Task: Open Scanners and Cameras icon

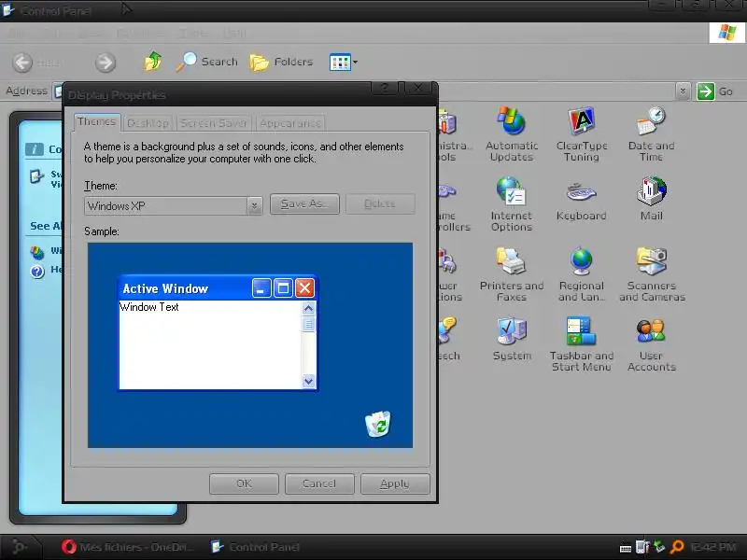Action: coord(651,261)
